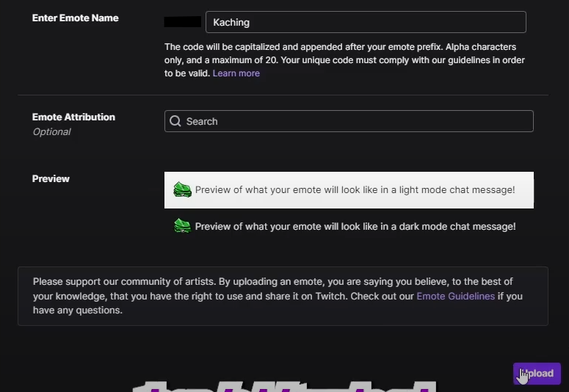Click the Kaching emote name field
Screen dimensions: 569x392
(366, 22)
